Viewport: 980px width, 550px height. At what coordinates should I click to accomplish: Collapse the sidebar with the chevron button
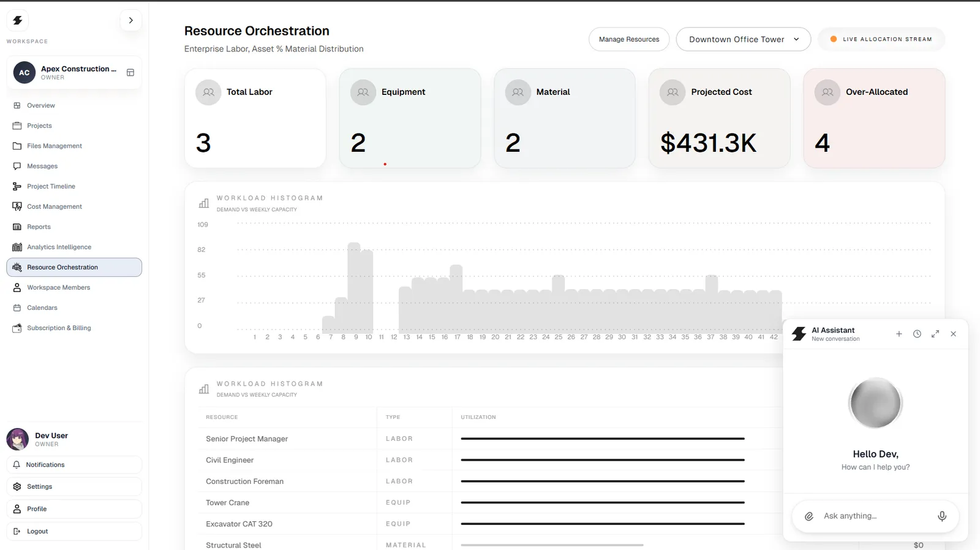[130, 20]
